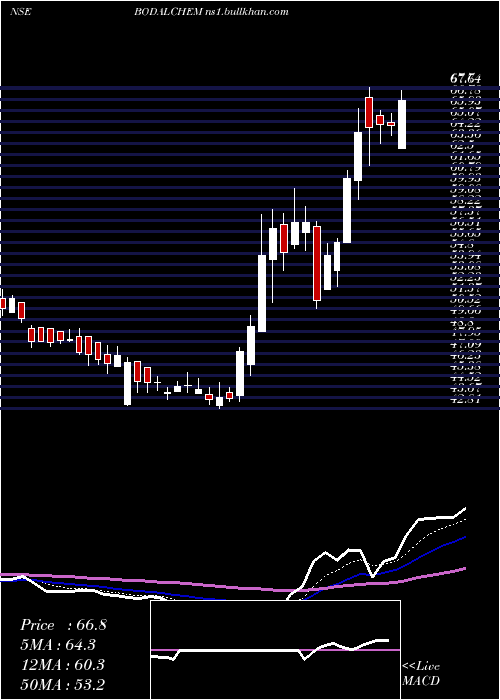
Task: Click the tallest red candlestick mid-chart
Action: [317, 263]
